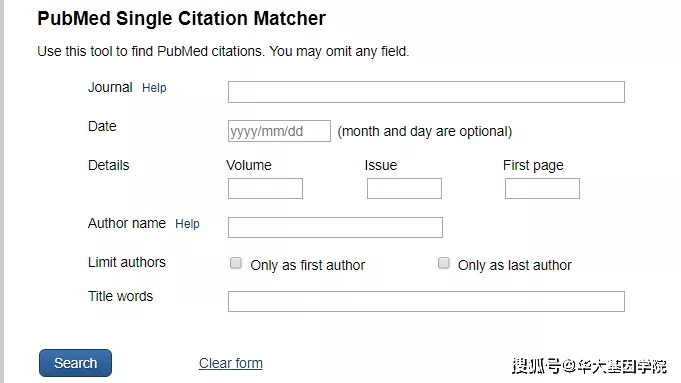Tick the Only as last author checkbox

[443, 263]
